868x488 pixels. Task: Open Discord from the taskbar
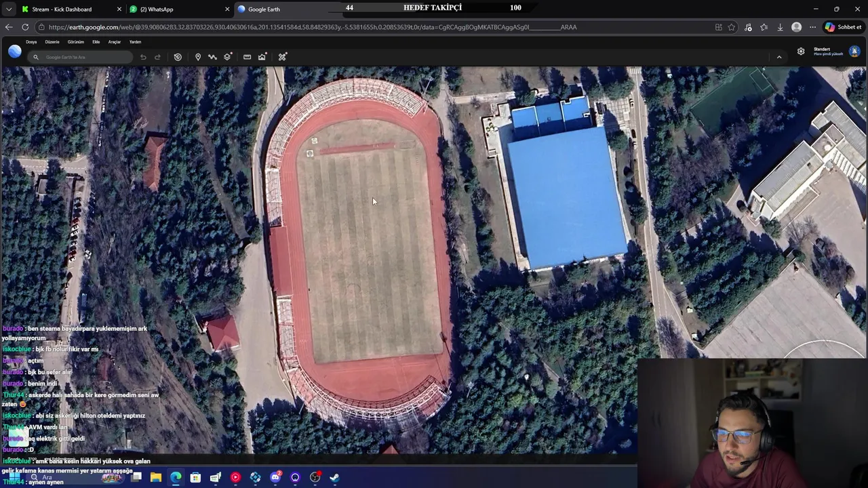[x=275, y=477]
